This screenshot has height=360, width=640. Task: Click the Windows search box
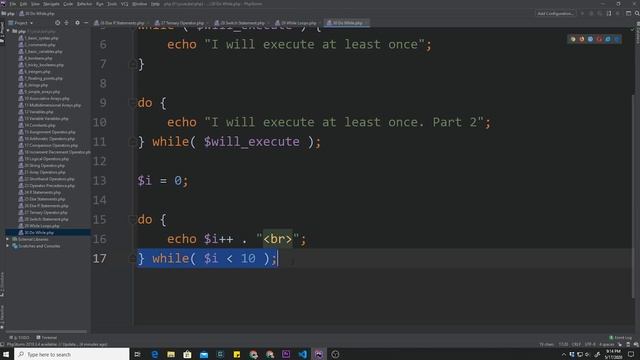point(72,354)
